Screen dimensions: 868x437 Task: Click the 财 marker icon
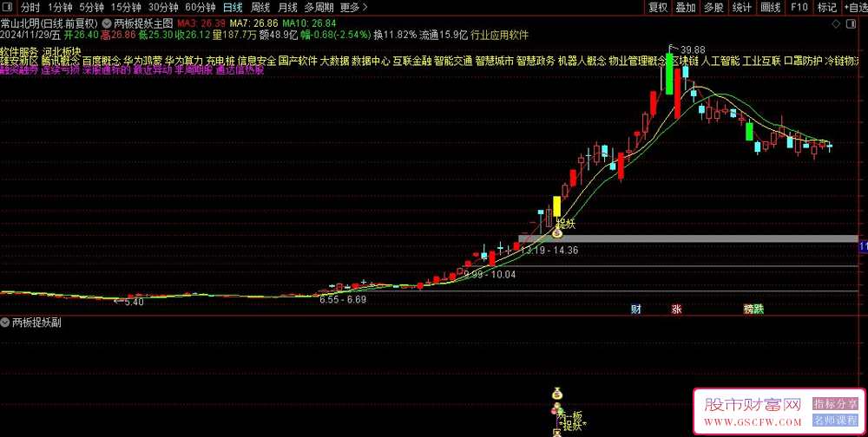(x=636, y=310)
